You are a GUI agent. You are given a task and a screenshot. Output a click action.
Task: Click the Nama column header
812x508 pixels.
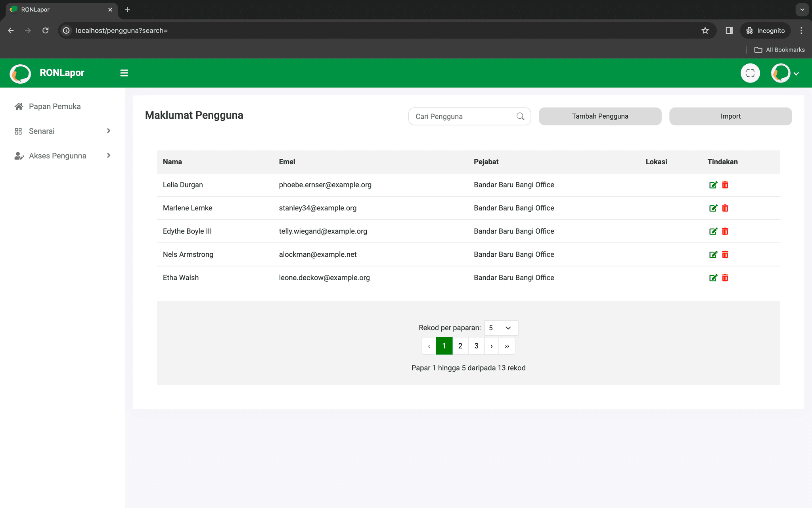(x=172, y=162)
